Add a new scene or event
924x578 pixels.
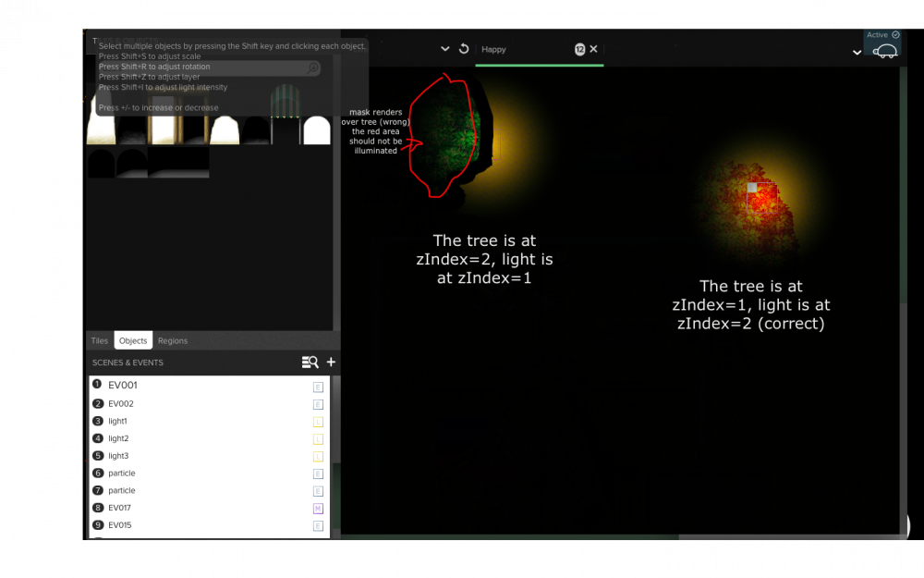331,363
